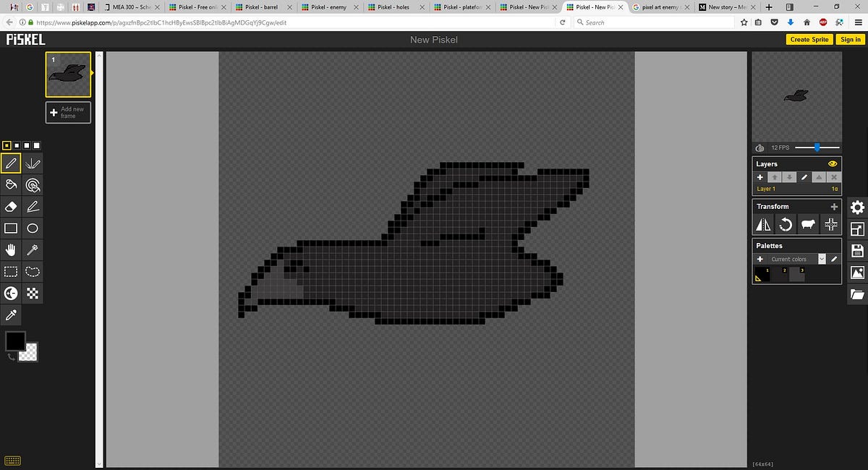Open the Current colors palette dropdown
Viewport: 868px width, 470px height.
(822, 258)
